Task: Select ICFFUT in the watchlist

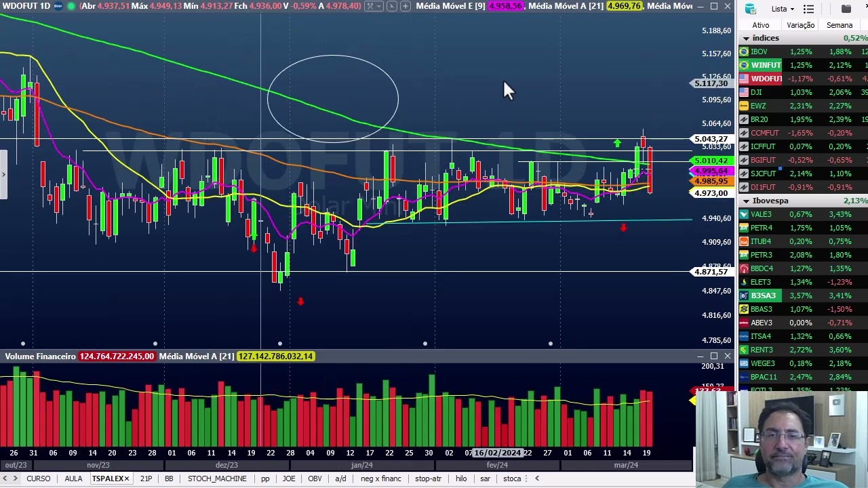Action: [x=763, y=146]
